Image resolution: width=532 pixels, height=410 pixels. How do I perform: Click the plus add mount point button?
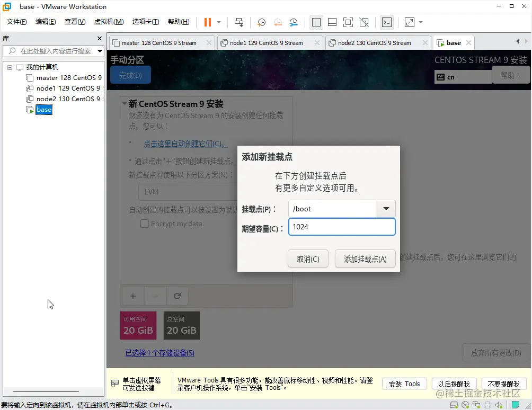tap(133, 296)
